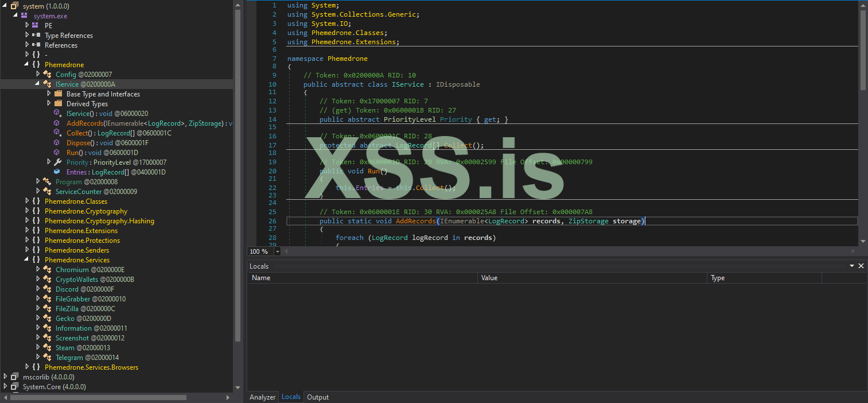This screenshot has width=868, height=403.
Task: Switch to the Output tab
Action: (318, 397)
